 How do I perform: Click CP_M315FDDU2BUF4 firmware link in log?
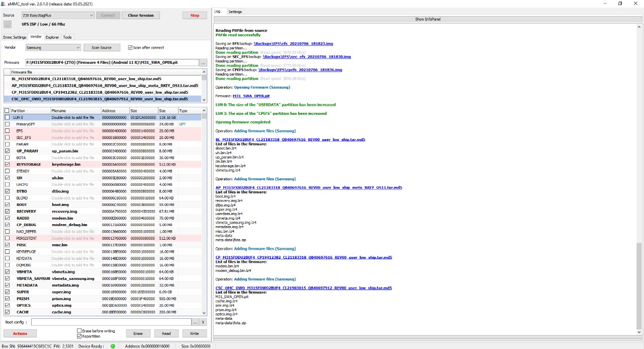click(x=304, y=257)
